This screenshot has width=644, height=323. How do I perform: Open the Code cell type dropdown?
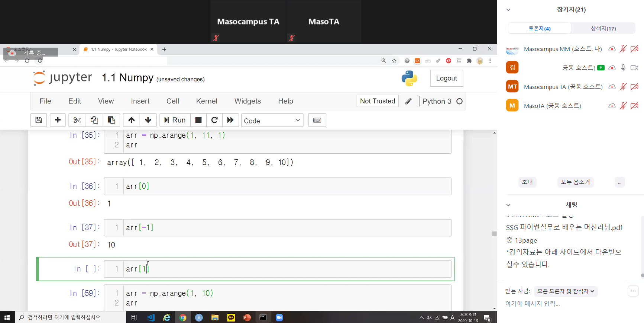point(272,121)
